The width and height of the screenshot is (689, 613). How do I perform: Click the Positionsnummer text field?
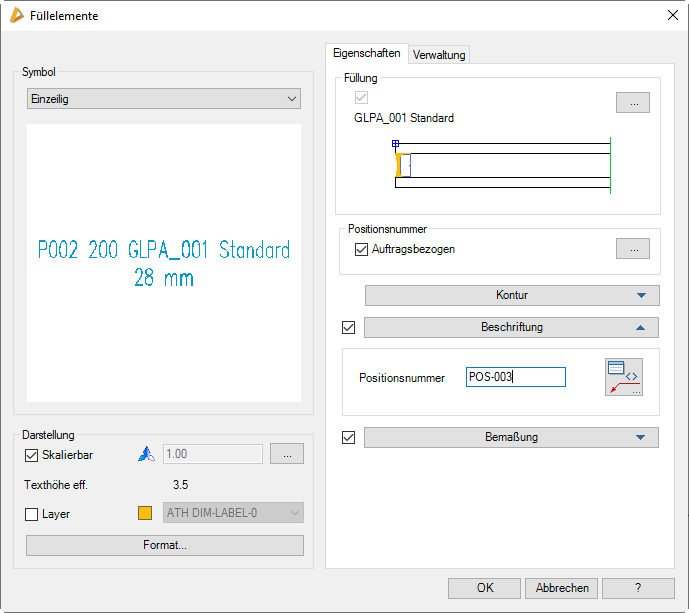click(x=515, y=377)
